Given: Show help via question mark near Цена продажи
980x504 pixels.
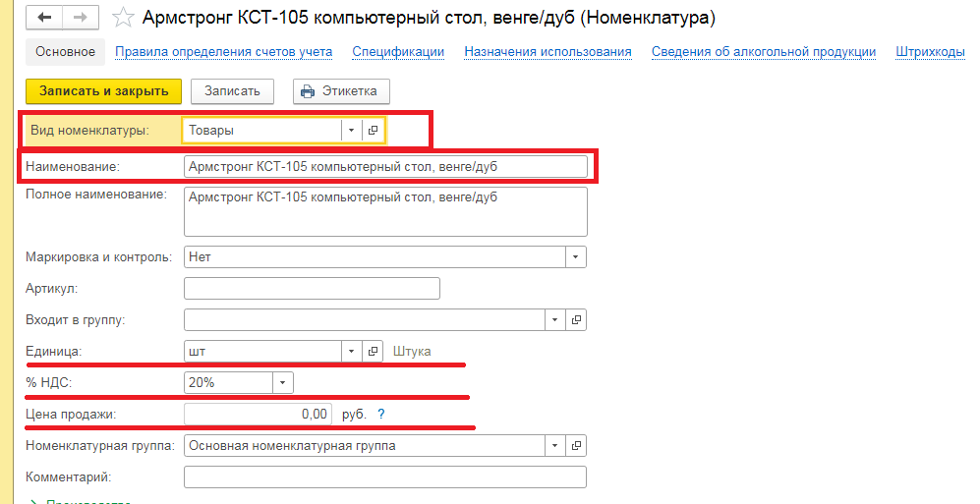Looking at the screenshot, I should click(x=381, y=414).
